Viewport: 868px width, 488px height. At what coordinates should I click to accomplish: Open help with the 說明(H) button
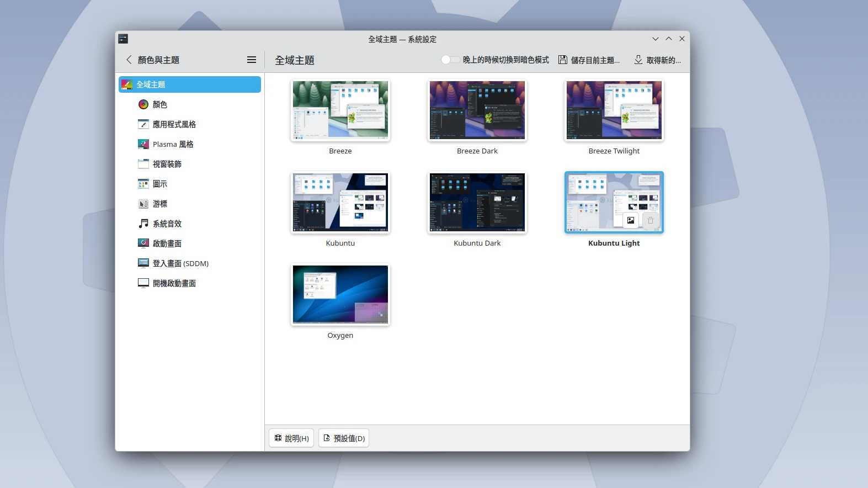click(x=291, y=438)
